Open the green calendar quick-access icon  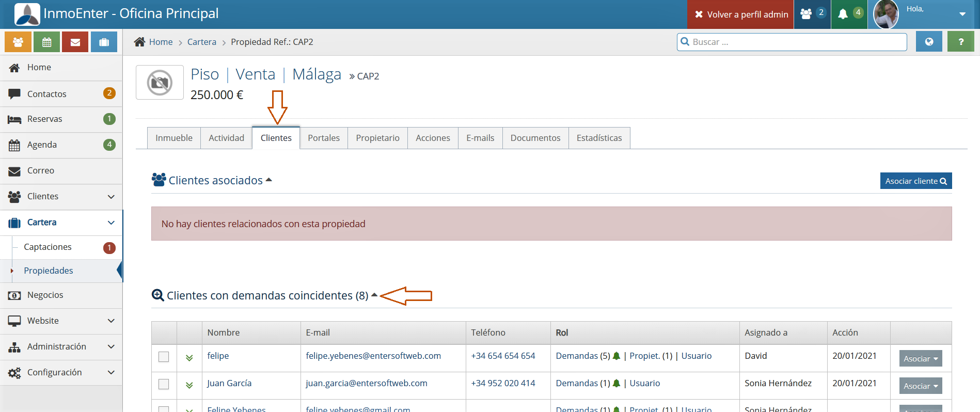46,42
